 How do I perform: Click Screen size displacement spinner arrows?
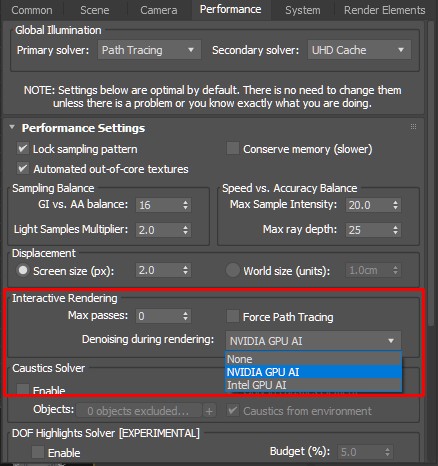[186, 270]
